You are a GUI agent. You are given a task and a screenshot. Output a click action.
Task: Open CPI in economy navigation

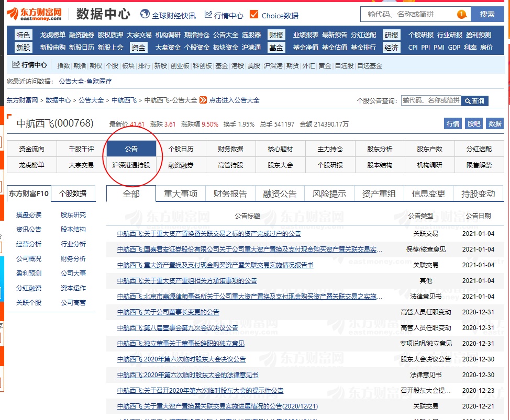click(x=413, y=48)
